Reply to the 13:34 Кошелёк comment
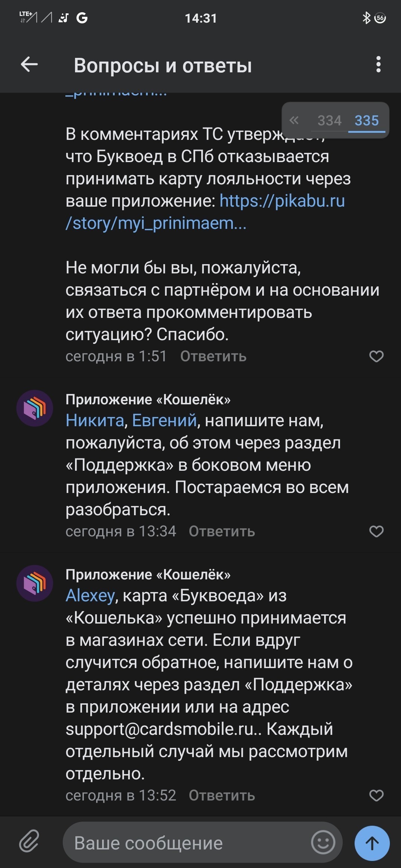Viewport: 401px width, 868px height. [x=222, y=532]
